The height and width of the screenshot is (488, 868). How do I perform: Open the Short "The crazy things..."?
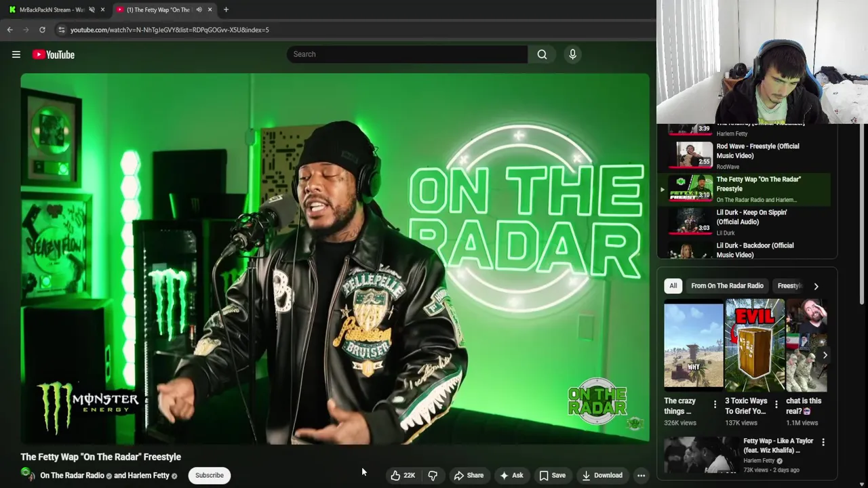[694, 346]
